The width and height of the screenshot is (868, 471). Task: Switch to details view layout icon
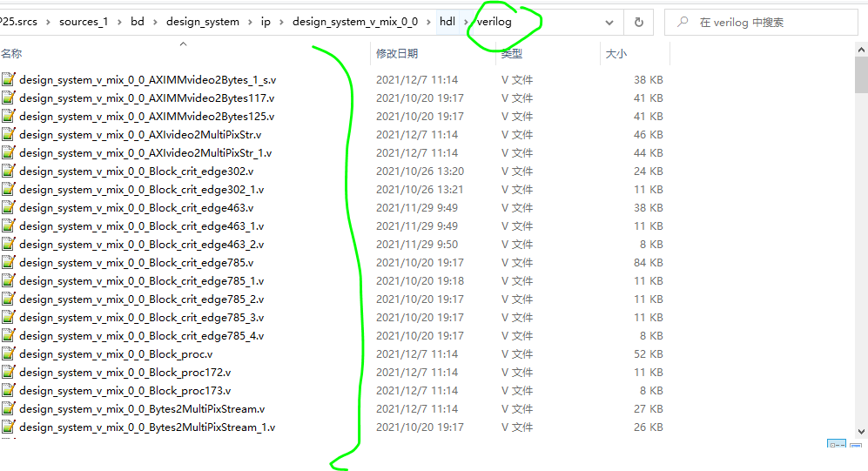(836, 443)
